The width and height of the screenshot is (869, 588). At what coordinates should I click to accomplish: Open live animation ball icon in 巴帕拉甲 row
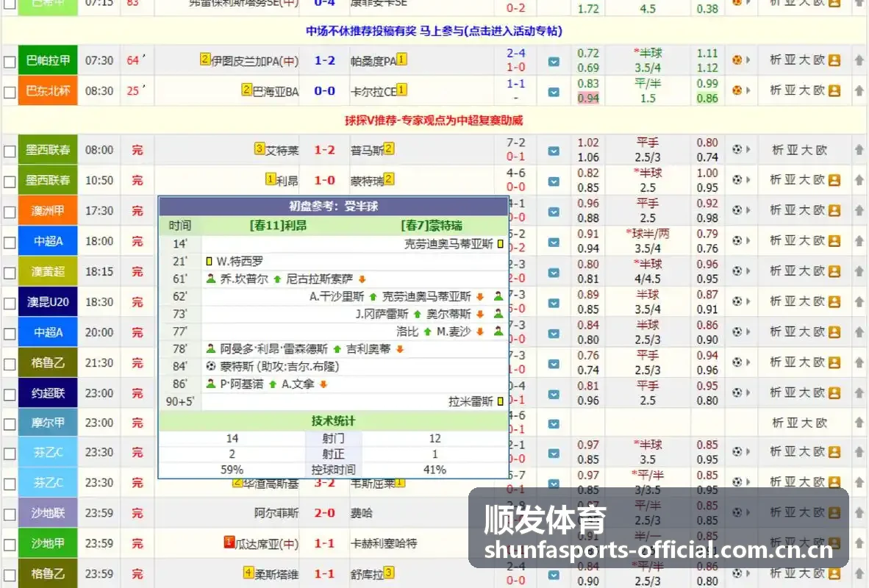click(x=737, y=60)
